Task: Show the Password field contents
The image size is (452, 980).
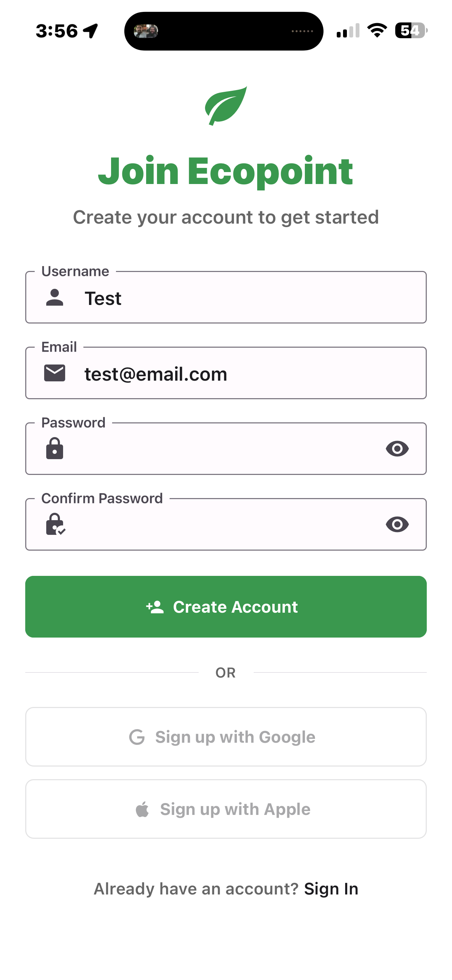Action: point(397,449)
